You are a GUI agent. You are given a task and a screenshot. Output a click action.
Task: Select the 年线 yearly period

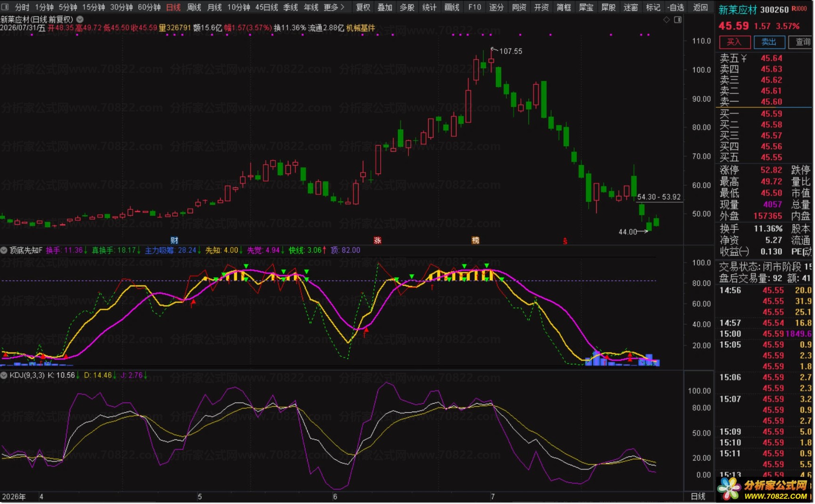(x=311, y=7)
